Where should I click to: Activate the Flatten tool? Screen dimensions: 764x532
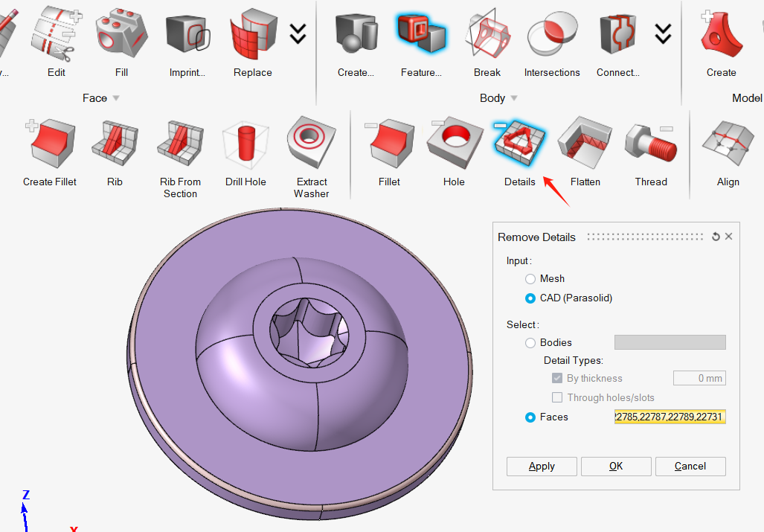point(585,144)
